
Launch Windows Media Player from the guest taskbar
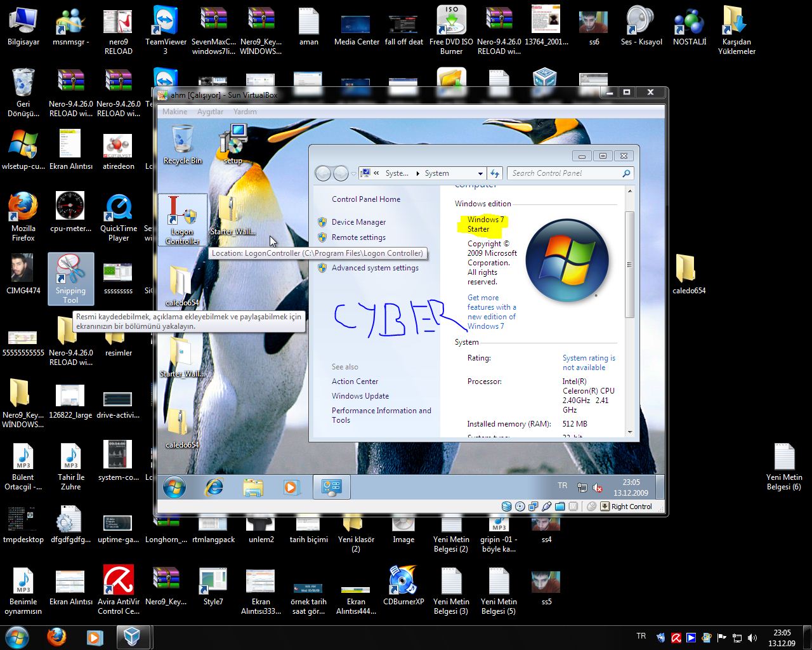coord(291,487)
